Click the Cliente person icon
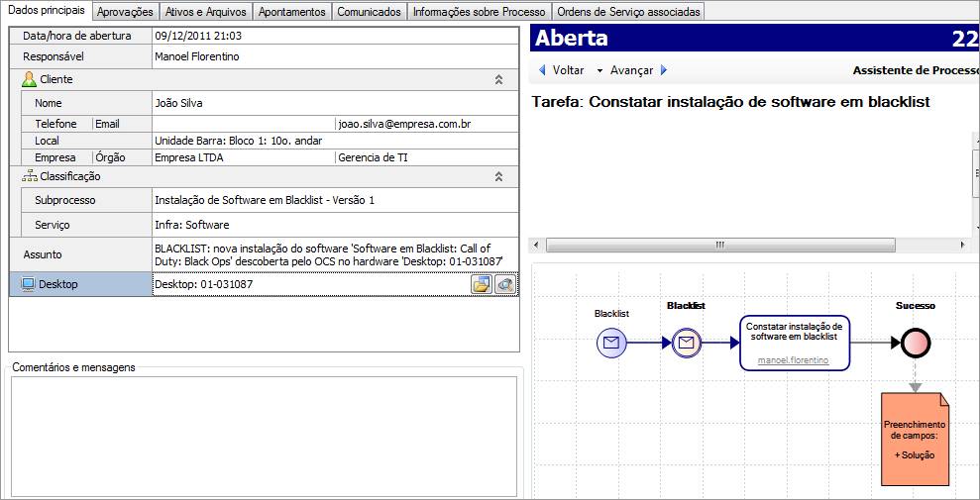This screenshot has height=500, width=980. (x=29, y=79)
